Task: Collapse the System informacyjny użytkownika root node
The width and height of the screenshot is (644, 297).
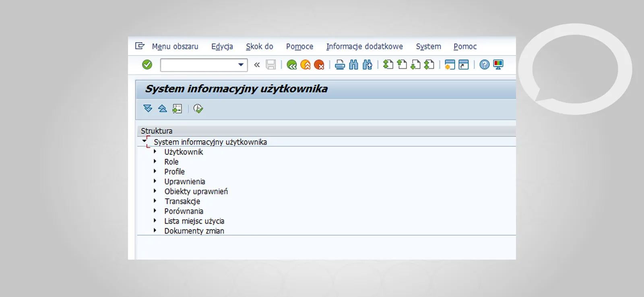Action: 144,141
